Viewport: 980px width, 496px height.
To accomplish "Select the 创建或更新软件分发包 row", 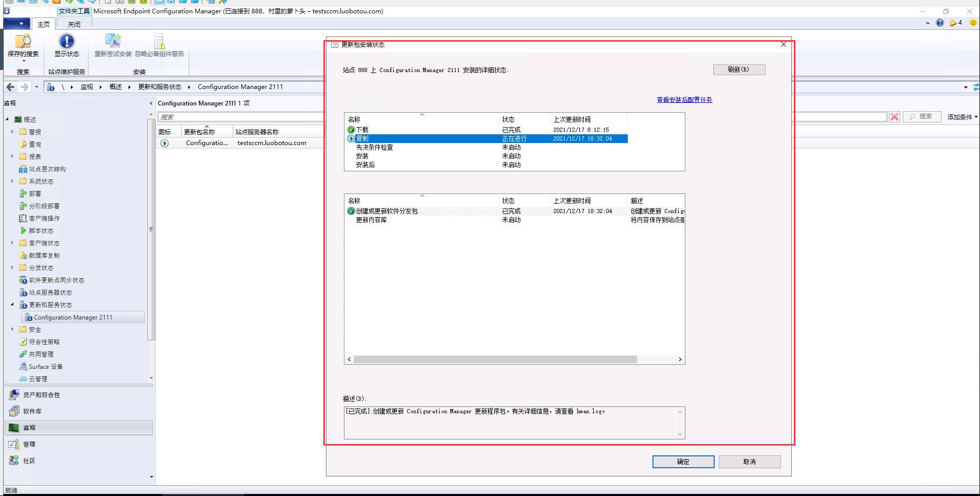I will tap(515, 211).
